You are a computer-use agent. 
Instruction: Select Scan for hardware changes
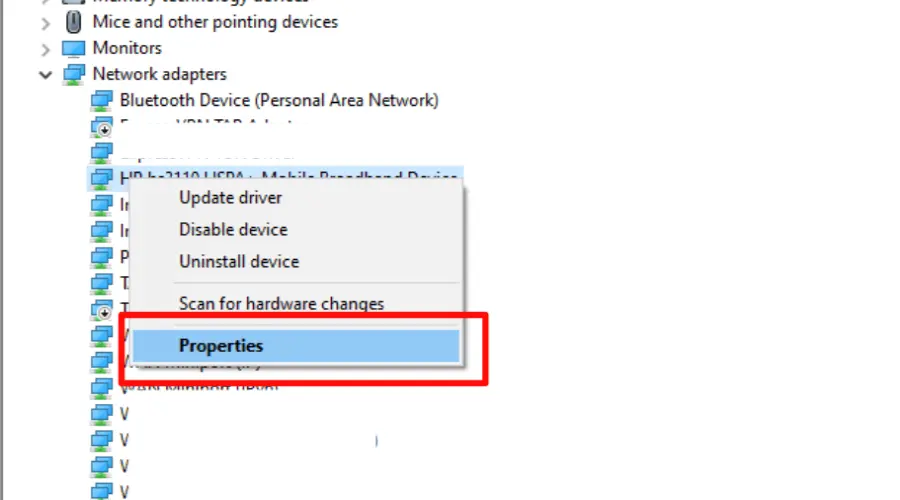281,303
